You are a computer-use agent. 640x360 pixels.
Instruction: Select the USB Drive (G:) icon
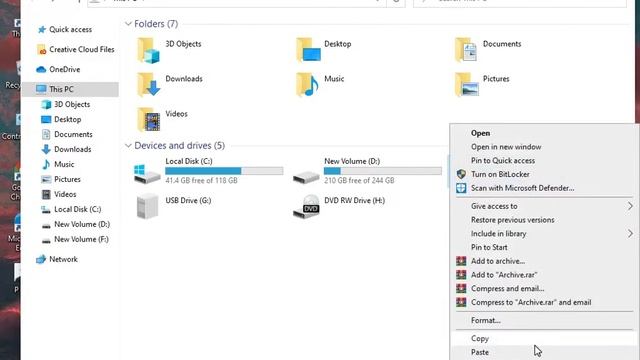point(147,206)
